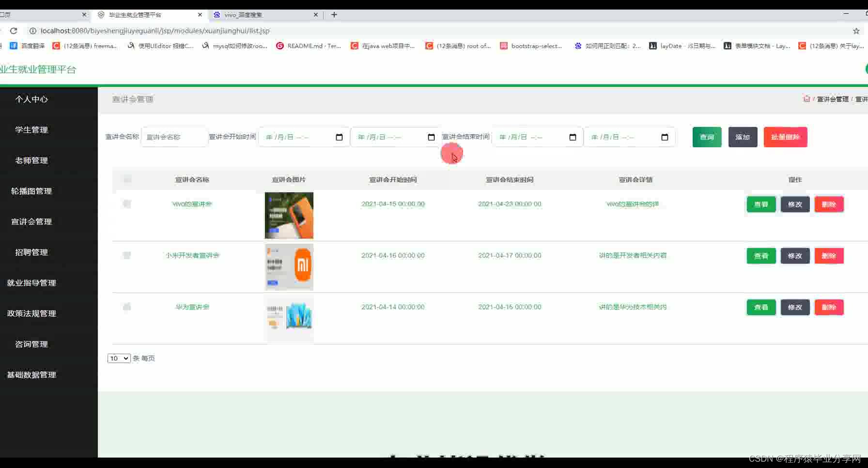Open the bootstrap-select bookmark
The image size is (868, 468).
[531, 46]
